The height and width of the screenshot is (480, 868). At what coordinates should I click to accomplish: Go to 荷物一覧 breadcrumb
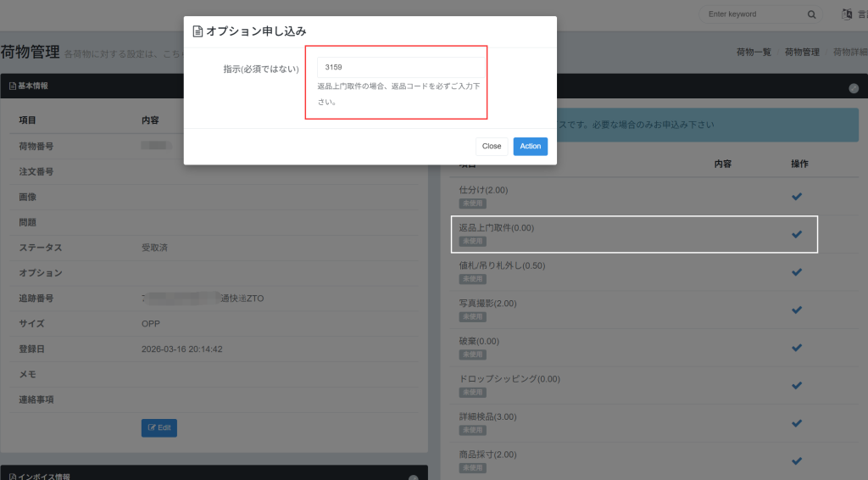click(754, 53)
